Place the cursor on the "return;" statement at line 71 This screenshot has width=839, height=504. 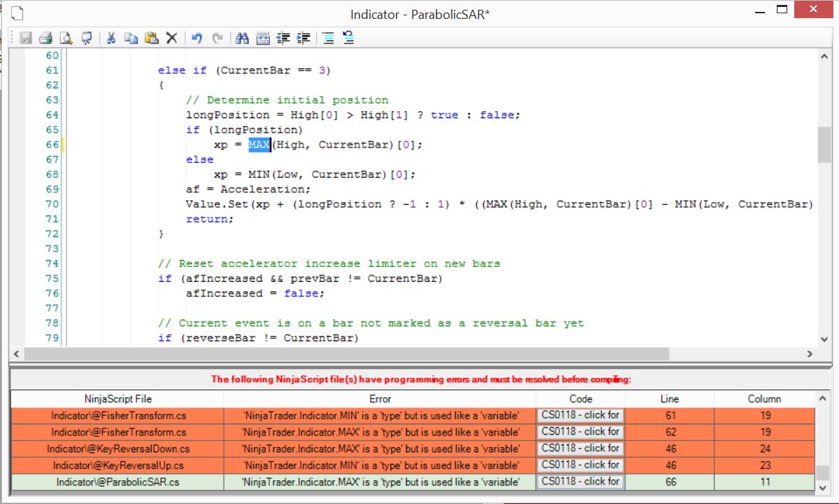tap(209, 219)
